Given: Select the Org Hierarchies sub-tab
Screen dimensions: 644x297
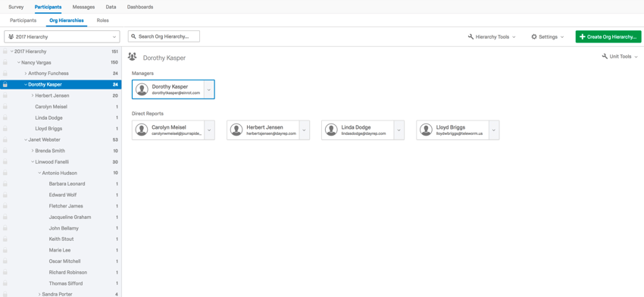Looking at the screenshot, I should click(x=67, y=20).
